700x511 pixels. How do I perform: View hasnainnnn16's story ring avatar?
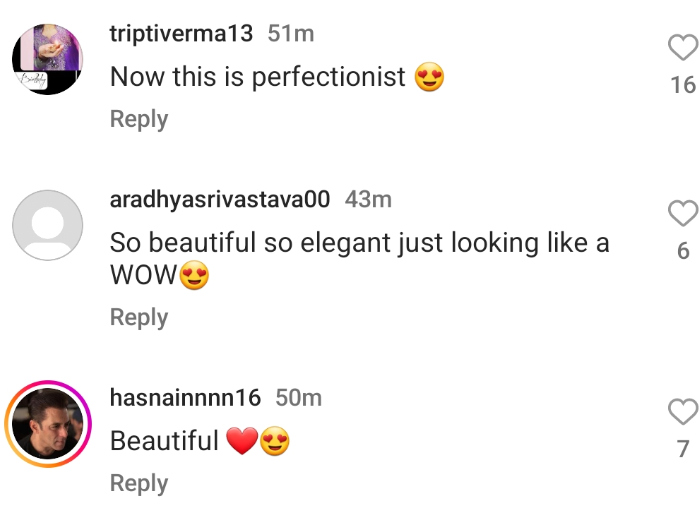click(47, 424)
